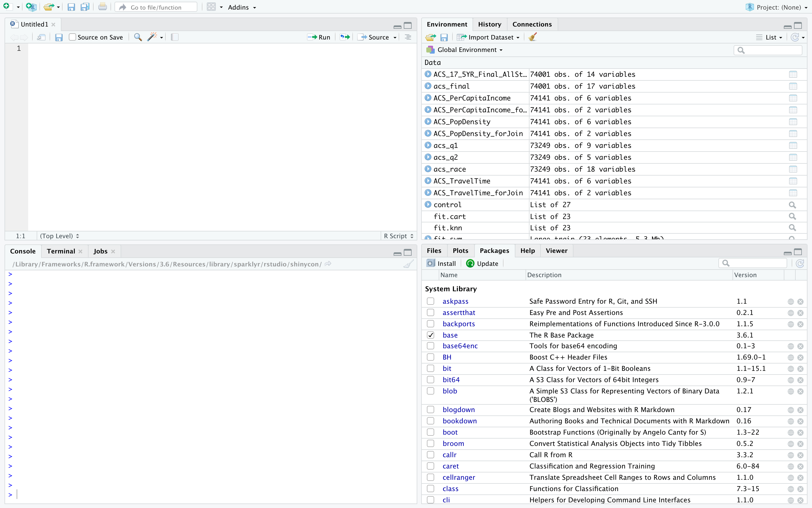
Task: Click the Save All icon
Action: [x=85, y=7]
